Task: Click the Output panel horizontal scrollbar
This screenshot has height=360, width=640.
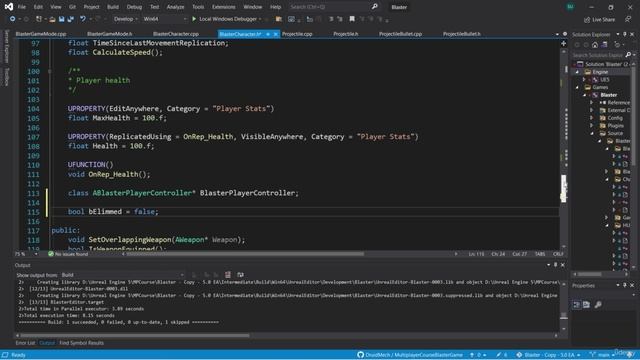Action: click(134, 336)
